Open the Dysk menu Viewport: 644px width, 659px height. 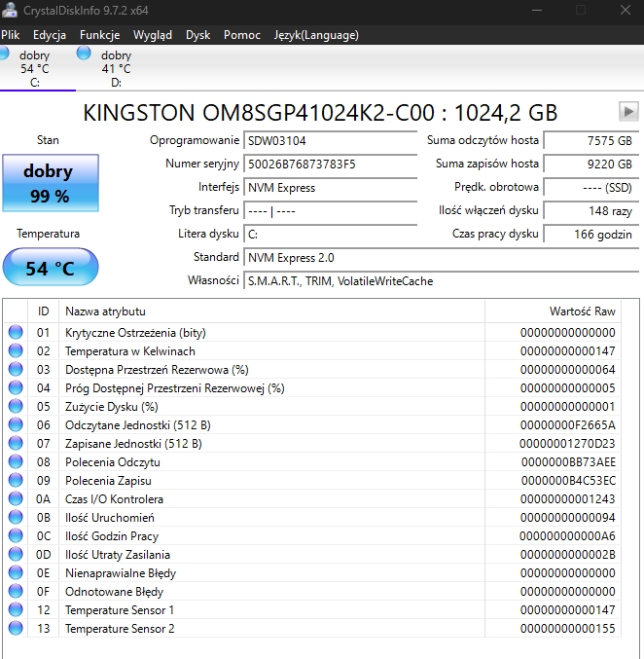pos(197,35)
